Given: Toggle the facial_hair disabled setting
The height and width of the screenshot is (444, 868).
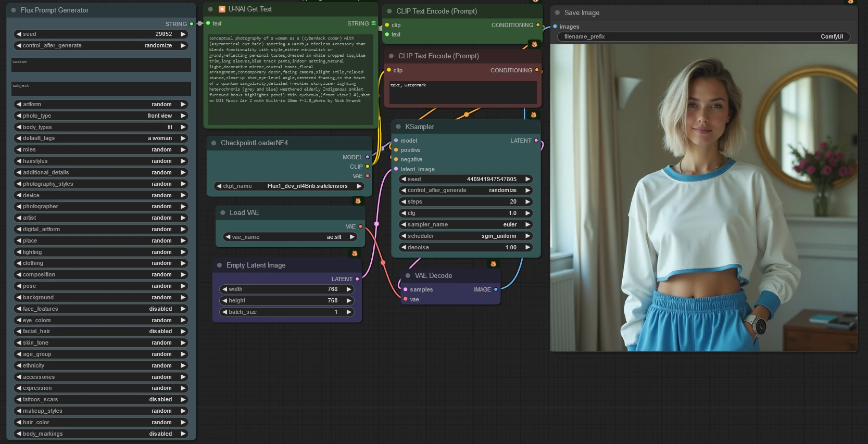Looking at the screenshot, I should coord(101,331).
